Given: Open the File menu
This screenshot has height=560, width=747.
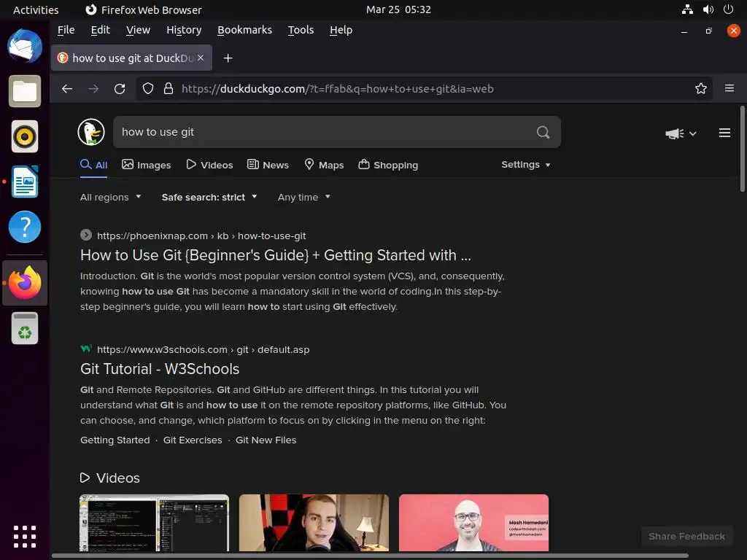Looking at the screenshot, I should click(66, 30).
